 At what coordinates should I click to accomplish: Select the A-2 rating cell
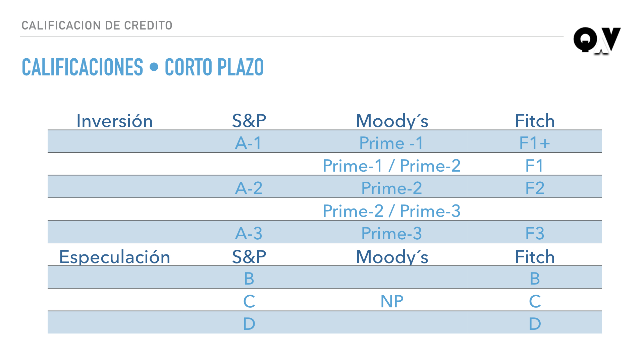pyautogui.click(x=249, y=188)
